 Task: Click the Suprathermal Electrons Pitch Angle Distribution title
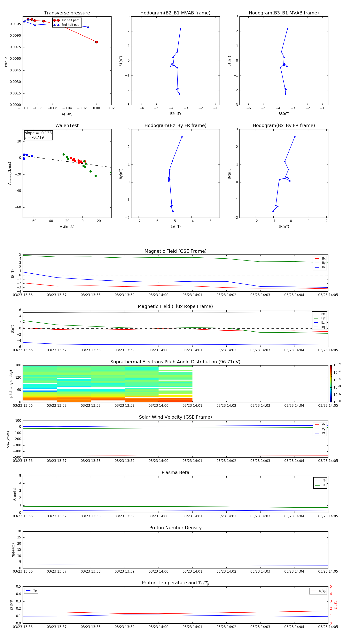tap(175, 362)
